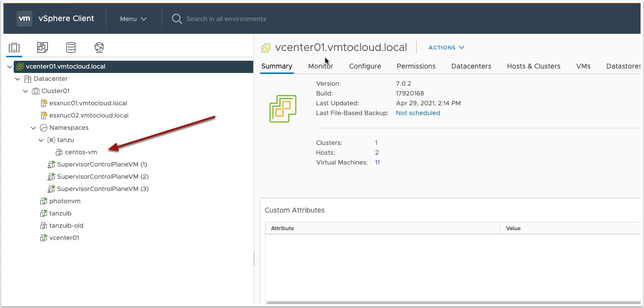Click the Namespaces icon in tree
Image resolution: width=644 pixels, height=308 pixels.
click(44, 128)
